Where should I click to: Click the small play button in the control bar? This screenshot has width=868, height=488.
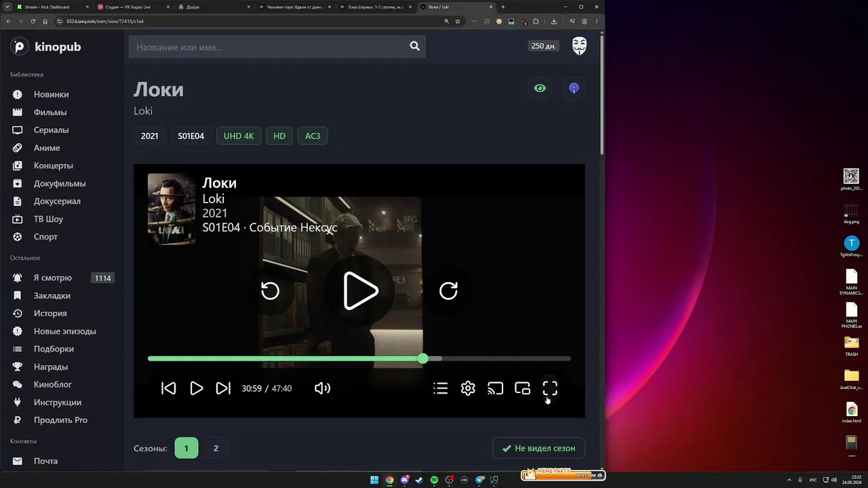pos(196,388)
